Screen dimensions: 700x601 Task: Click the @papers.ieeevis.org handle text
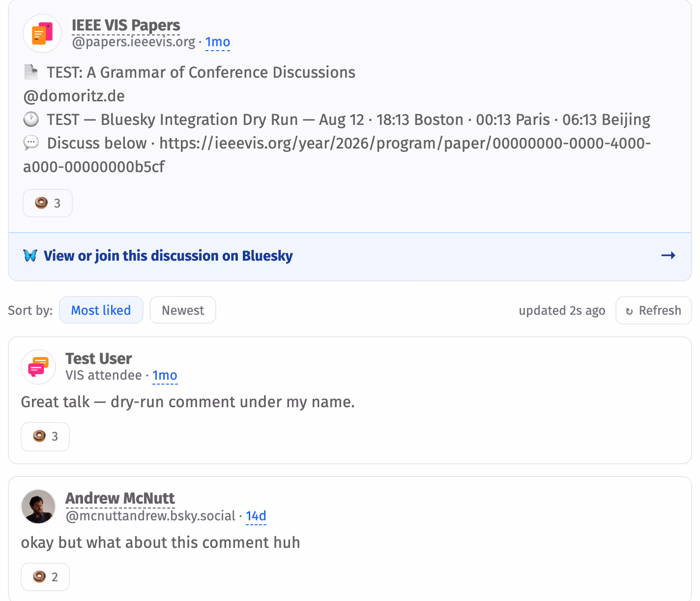[x=134, y=42]
